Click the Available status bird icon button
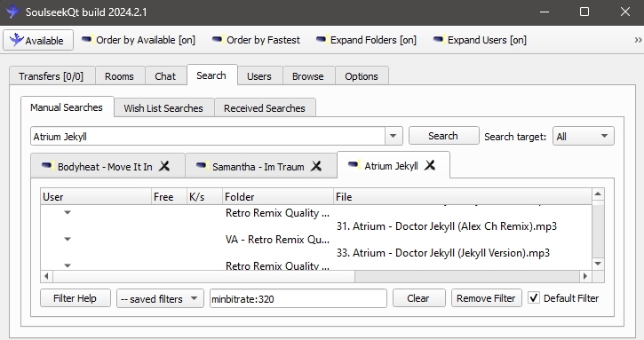This screenshot has width=644, height=340. coord(38,40)
